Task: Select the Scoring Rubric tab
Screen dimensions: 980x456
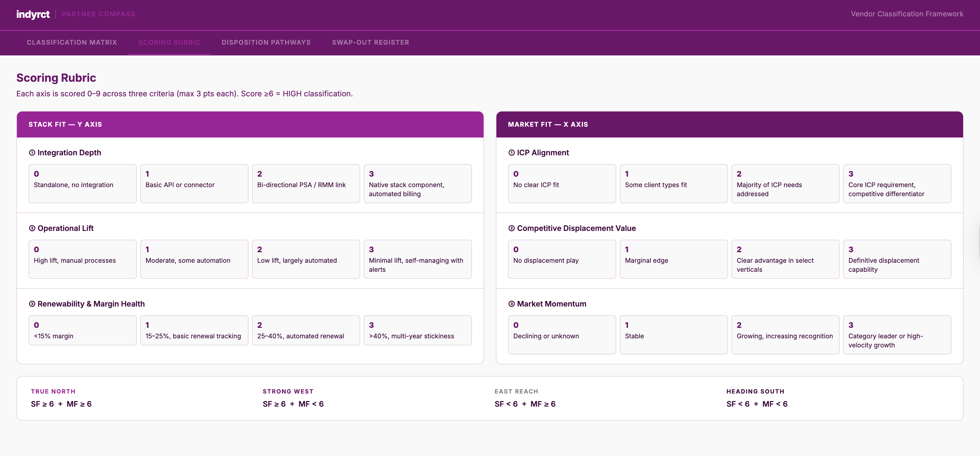Action: point(169,42)
